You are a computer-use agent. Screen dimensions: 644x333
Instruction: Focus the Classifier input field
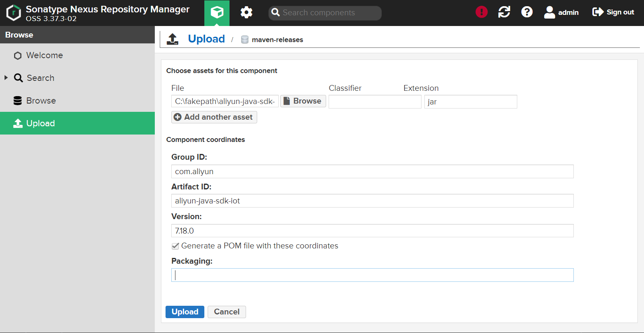coord(375,102)
